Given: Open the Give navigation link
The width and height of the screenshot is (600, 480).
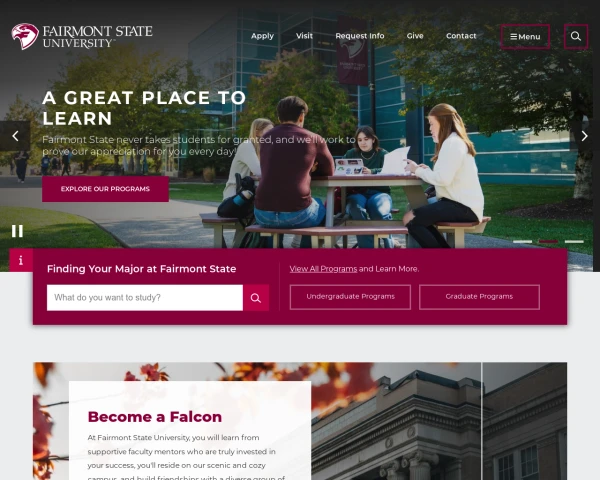Looking at the screenshot, I should pyautogui.click(x=415, y=36).
